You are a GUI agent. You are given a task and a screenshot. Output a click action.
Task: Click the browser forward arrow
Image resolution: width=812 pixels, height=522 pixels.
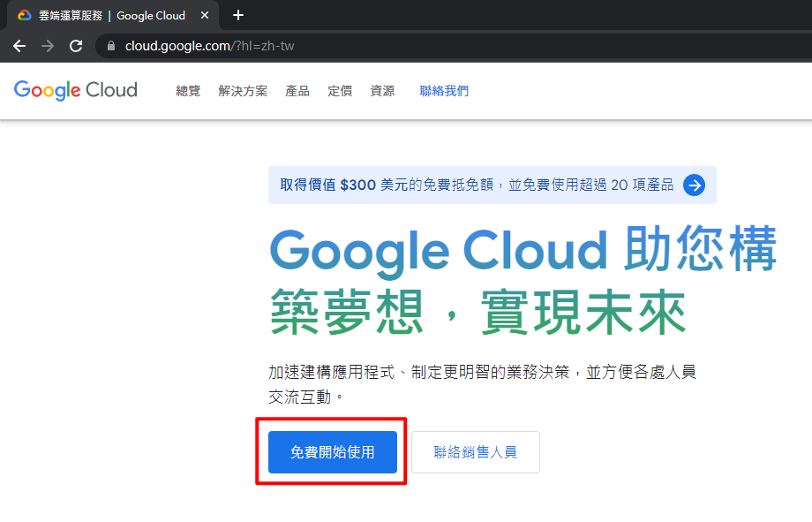click(x=48, y=46)
